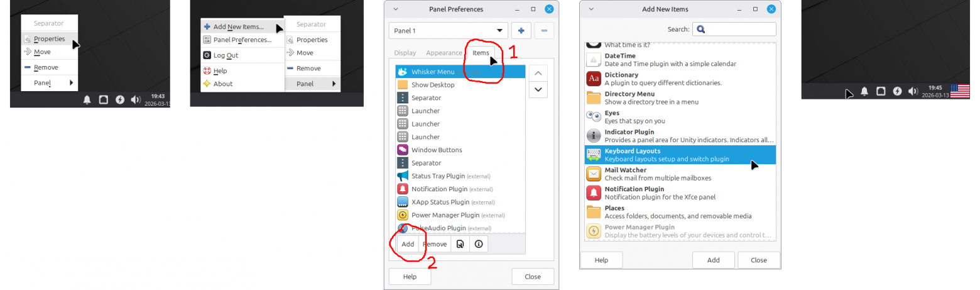Select the Directory Menu folder icon
980x290 pixels.
coord(594,98)
